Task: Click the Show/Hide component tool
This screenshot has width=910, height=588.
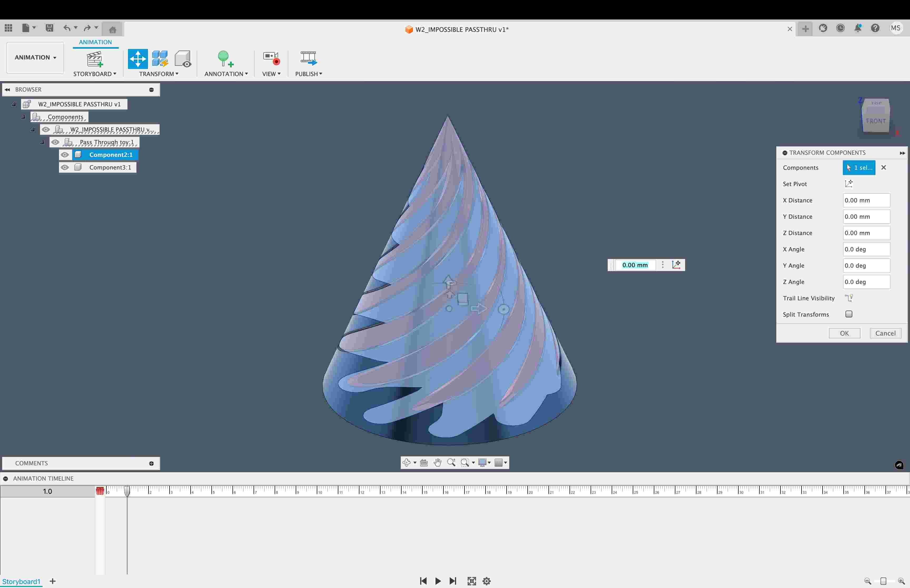Action: point(182,59)
